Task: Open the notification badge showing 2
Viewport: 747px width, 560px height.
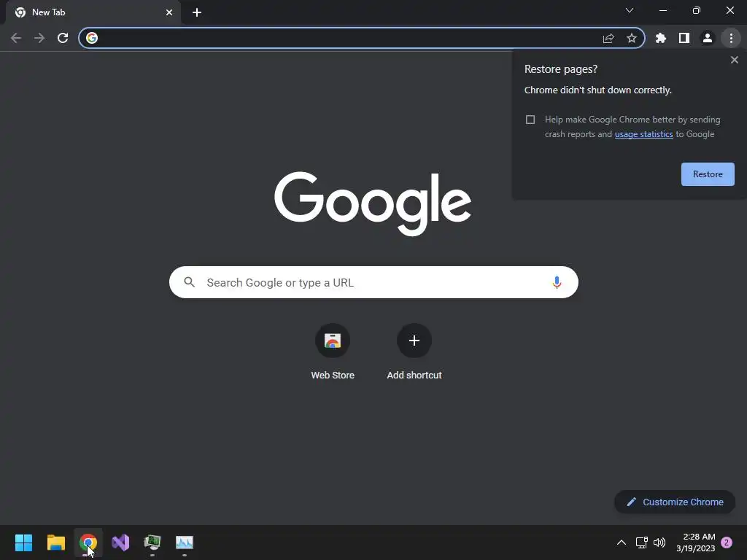Action: pyautogui.click(x=727, y=542)
